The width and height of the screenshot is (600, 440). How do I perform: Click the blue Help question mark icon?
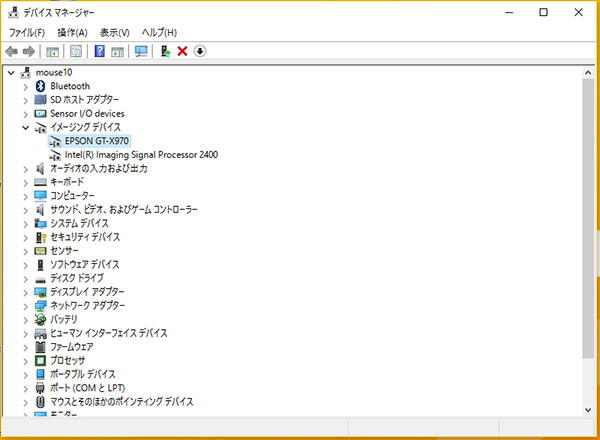coord(99,51)
